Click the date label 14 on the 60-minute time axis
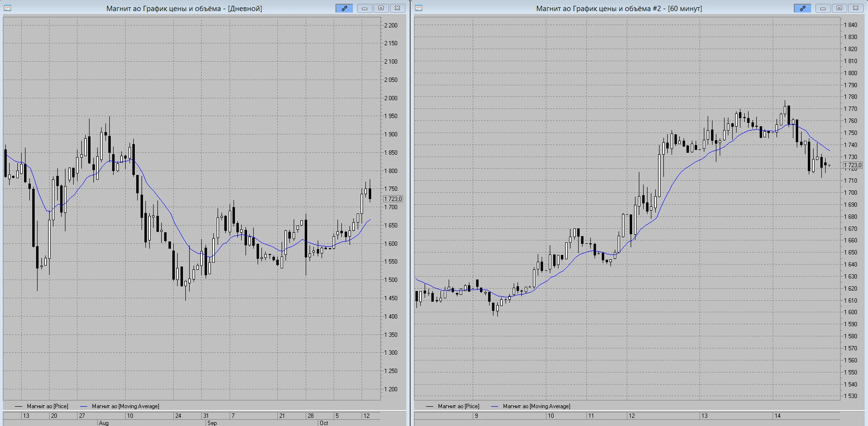Screen dimensions: 868x426 tap(777, 416)
